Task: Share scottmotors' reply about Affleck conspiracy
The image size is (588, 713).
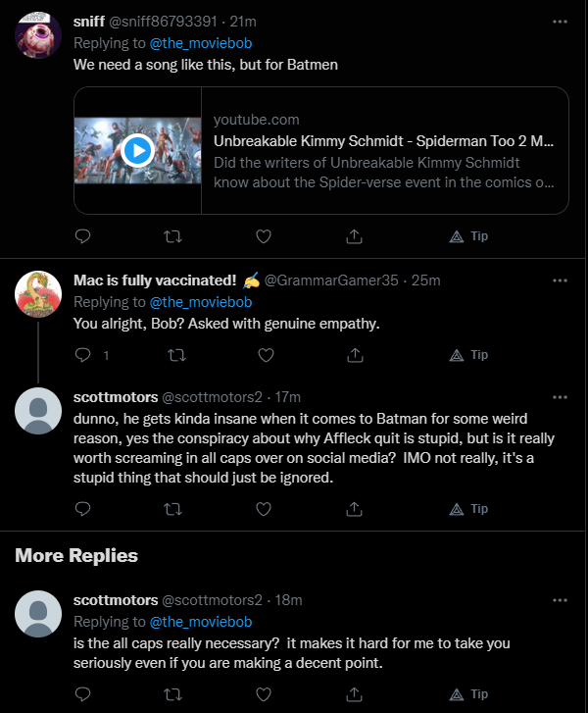Action: [x=355, y=509]
